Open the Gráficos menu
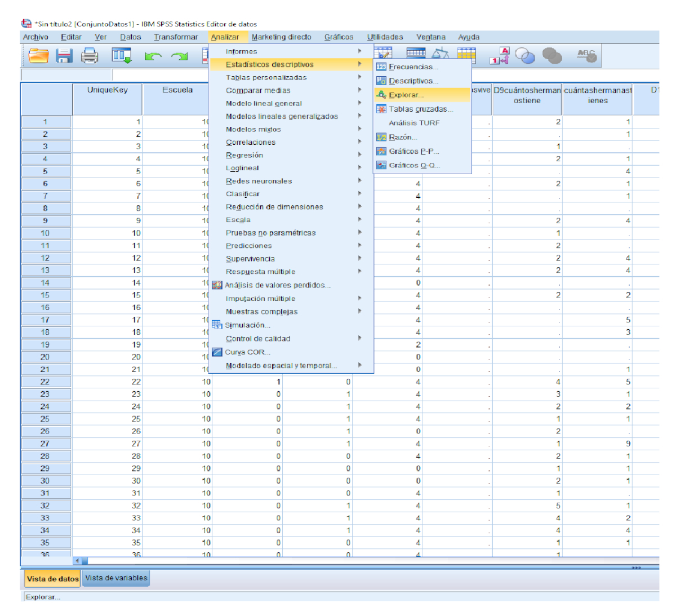The width and height of the screenshot is (676, 616). (339, 37)
